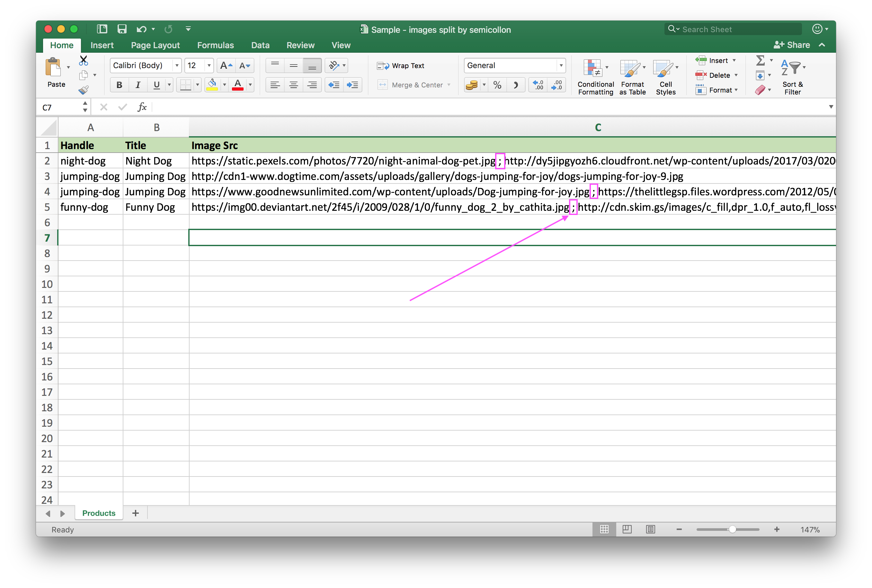Toggle Wrap Text option
This screenshot has width=872, height=588.
[x=400, y=66]
